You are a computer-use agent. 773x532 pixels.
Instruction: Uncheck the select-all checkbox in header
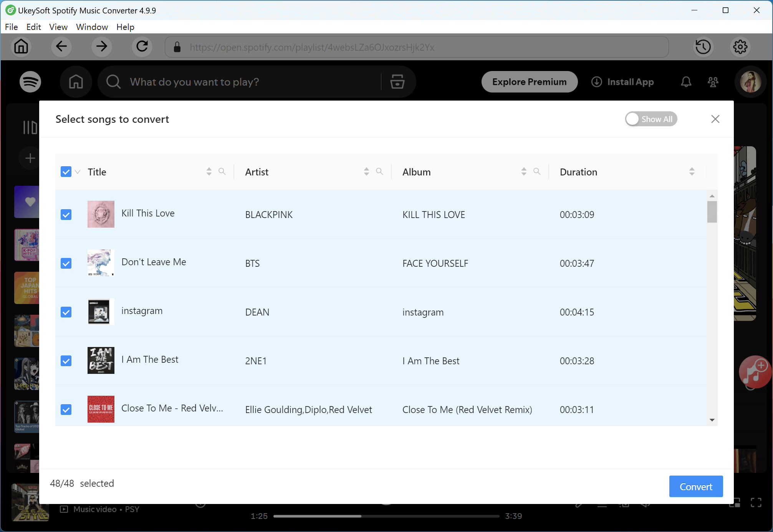(x=66, y=172)
